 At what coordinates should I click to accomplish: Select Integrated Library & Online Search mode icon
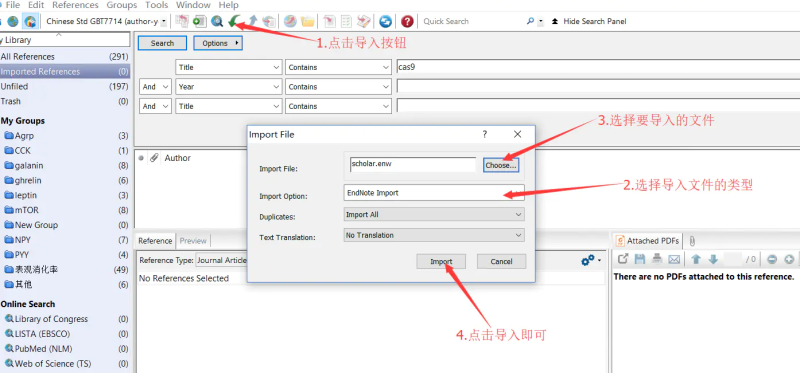point(30,21)
